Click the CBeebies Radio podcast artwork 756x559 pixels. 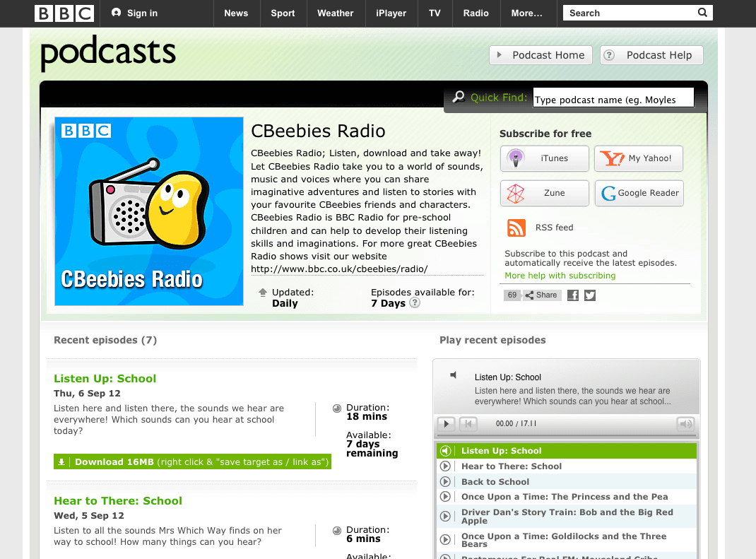pos(149,211)
